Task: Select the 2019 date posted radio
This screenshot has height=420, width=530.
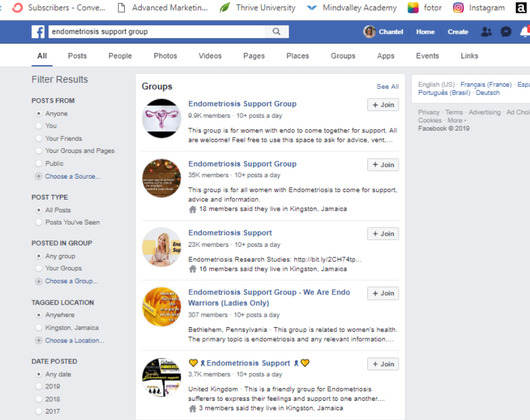Action: pyautogui.click(x=38, y=387)
